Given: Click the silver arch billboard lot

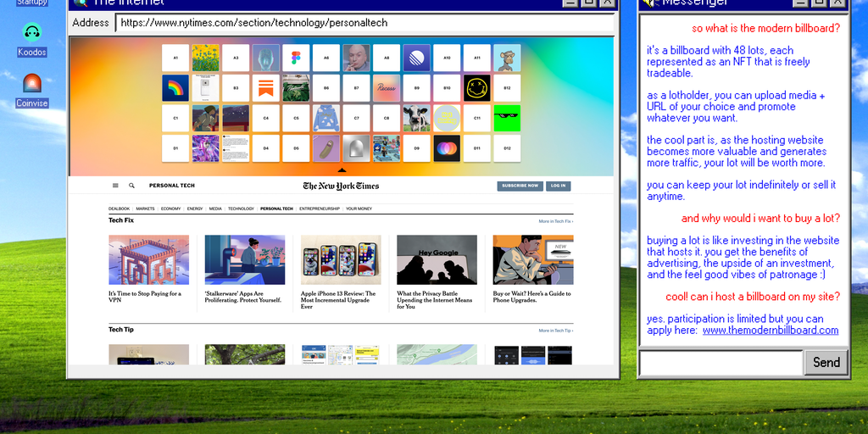Looking at the screenshot, I should tap(357, 148).
